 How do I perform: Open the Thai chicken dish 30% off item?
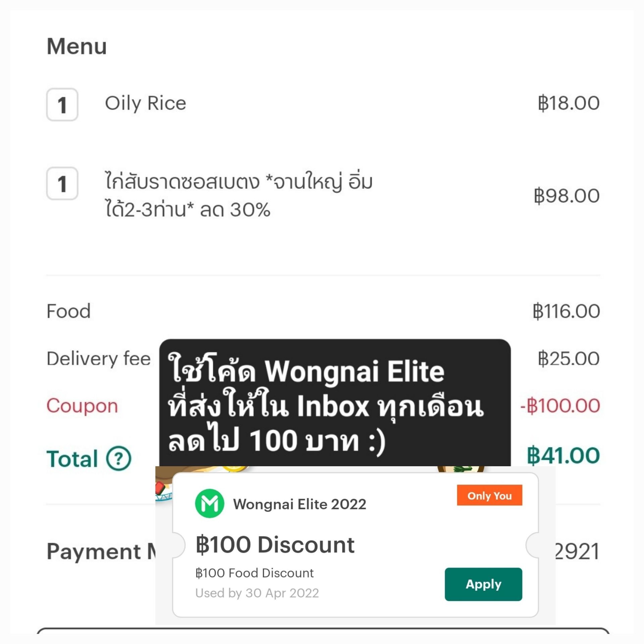point(239,196)
